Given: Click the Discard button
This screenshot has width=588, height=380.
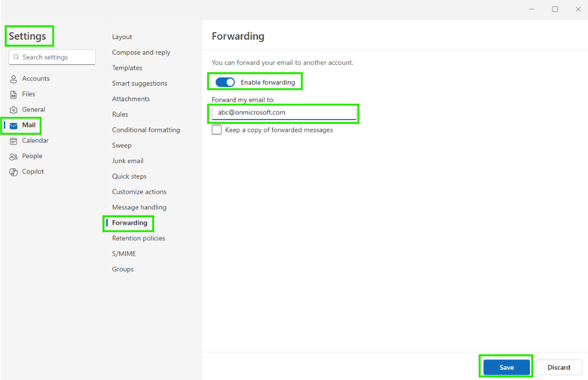Looking at the screenshot, I should 559,367.
